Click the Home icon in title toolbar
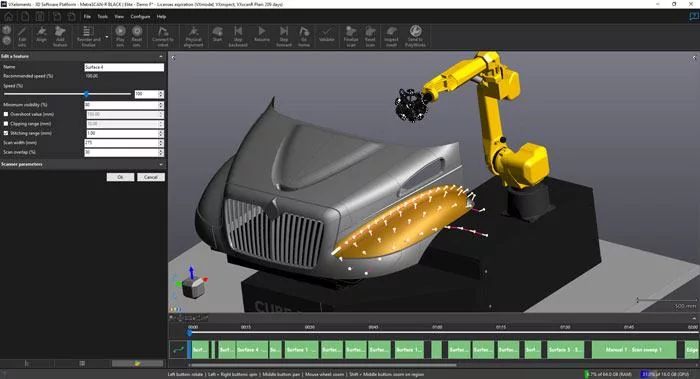This screenshot has width=700, height=379. coord(8,17)
